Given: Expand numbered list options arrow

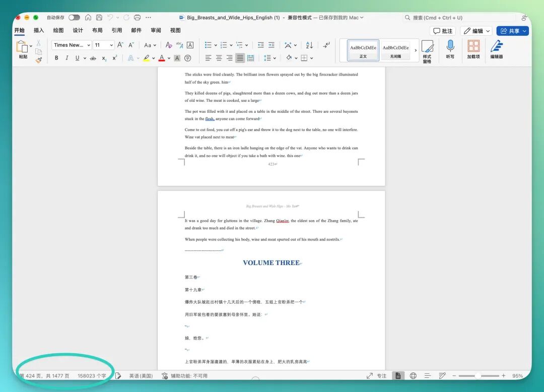Looking at the screenshot, I should click(x=231, y=45).
